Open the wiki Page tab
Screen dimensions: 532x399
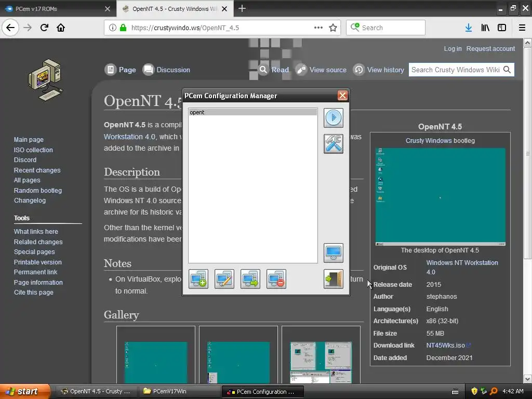pyautogui.click(x=121, y=70)
